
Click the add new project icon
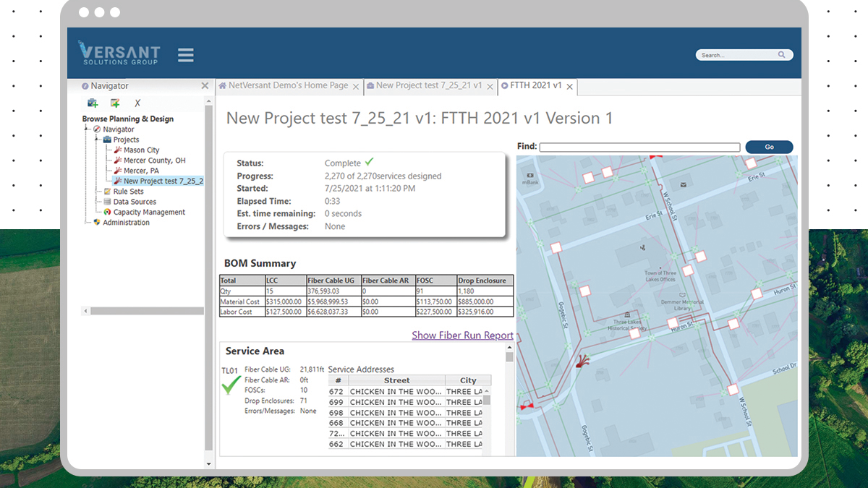point(93,103)
